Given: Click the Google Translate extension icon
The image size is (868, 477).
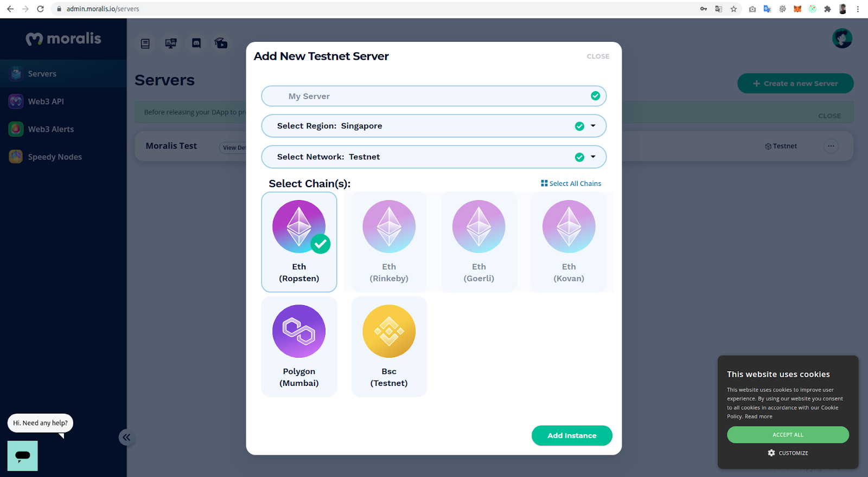Looking at the screenshot, I should [767, 9].
